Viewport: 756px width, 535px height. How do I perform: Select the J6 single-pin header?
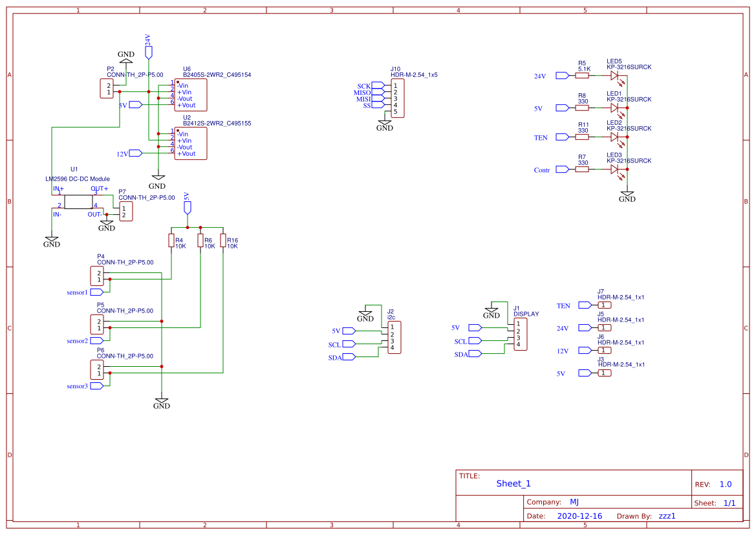[x=604, y=350]
